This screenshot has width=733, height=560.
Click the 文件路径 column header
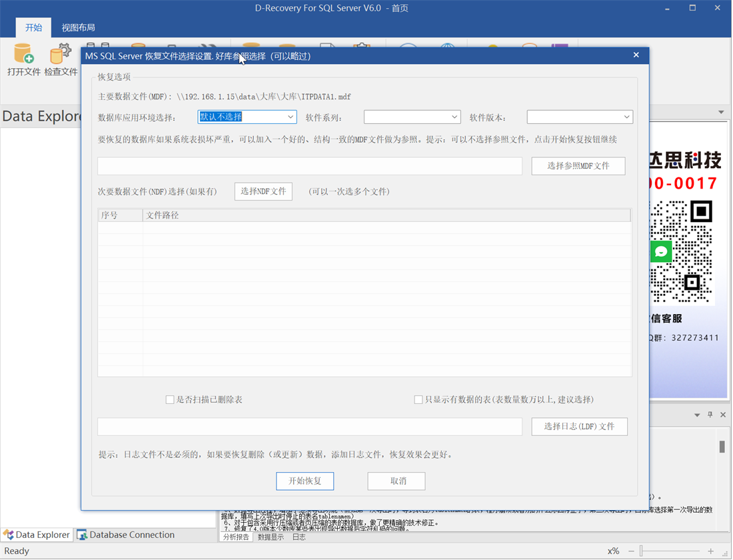386,215
